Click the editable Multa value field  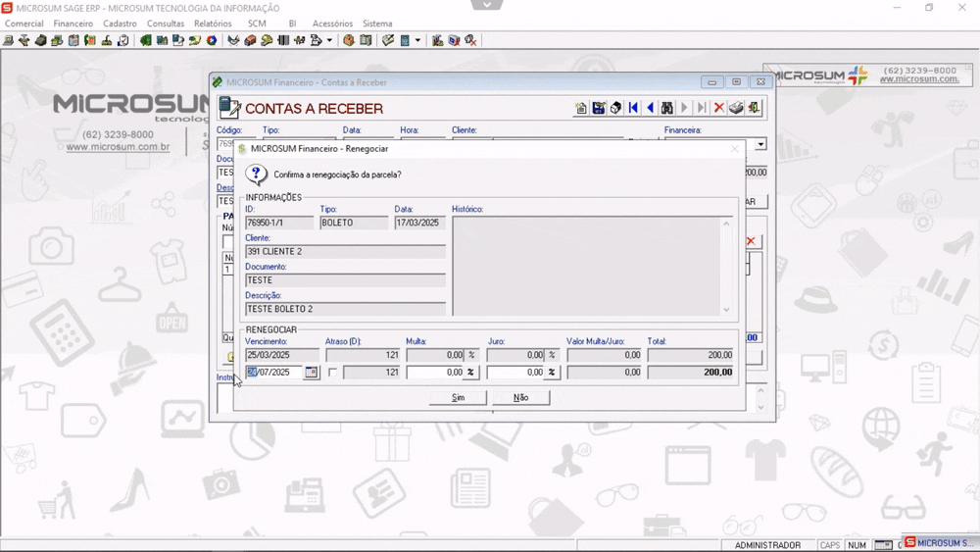(x=434, y=373)
